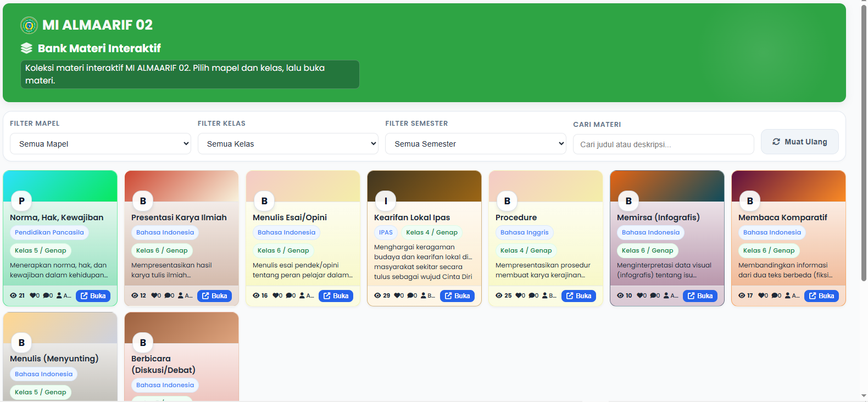This screenshot has height=402, width=868.
Task: Click heart icon on Menulis Esai/Opini card
Action: (x=275, y=295)
